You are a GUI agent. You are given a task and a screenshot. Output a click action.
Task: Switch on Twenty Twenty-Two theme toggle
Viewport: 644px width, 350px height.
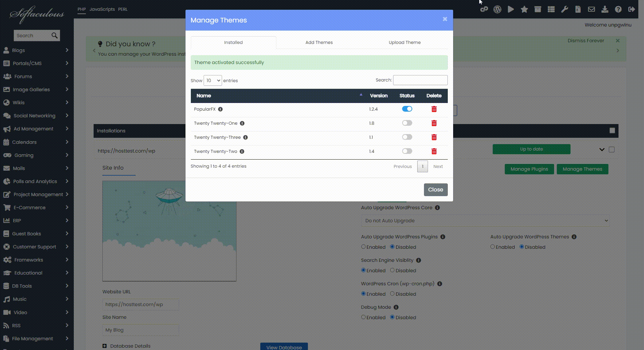407,151
